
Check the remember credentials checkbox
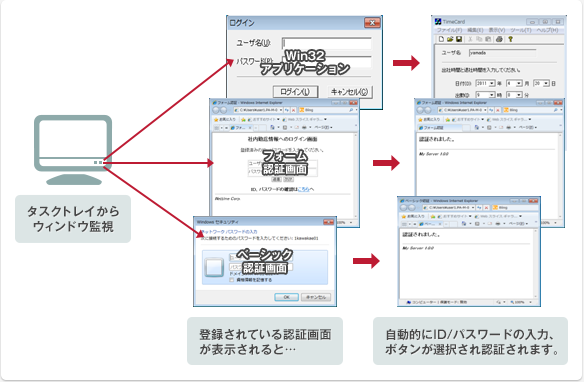pyautogui.click(x=231, y=280)
